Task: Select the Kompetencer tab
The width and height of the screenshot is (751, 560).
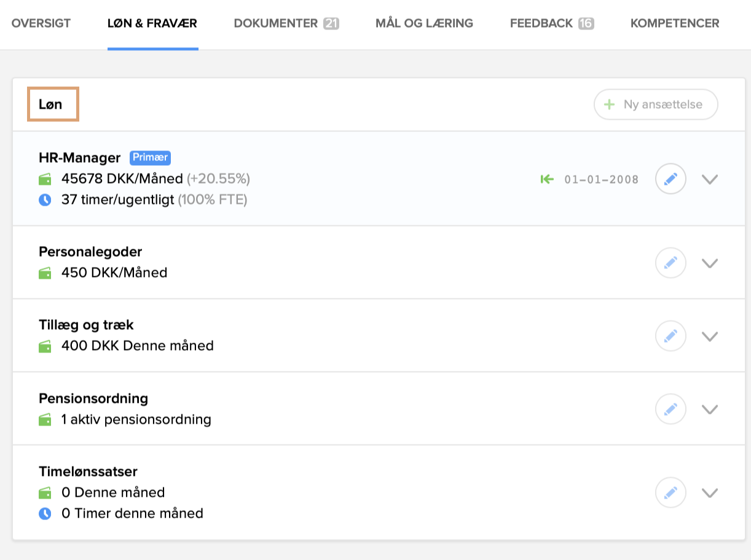Action: tap(675, 24)
